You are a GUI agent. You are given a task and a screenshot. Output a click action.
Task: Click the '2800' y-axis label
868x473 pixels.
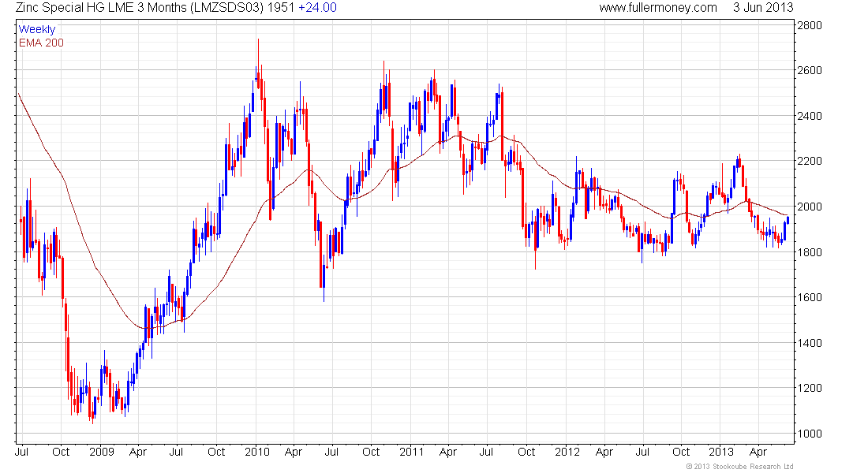tap(809, 25)
